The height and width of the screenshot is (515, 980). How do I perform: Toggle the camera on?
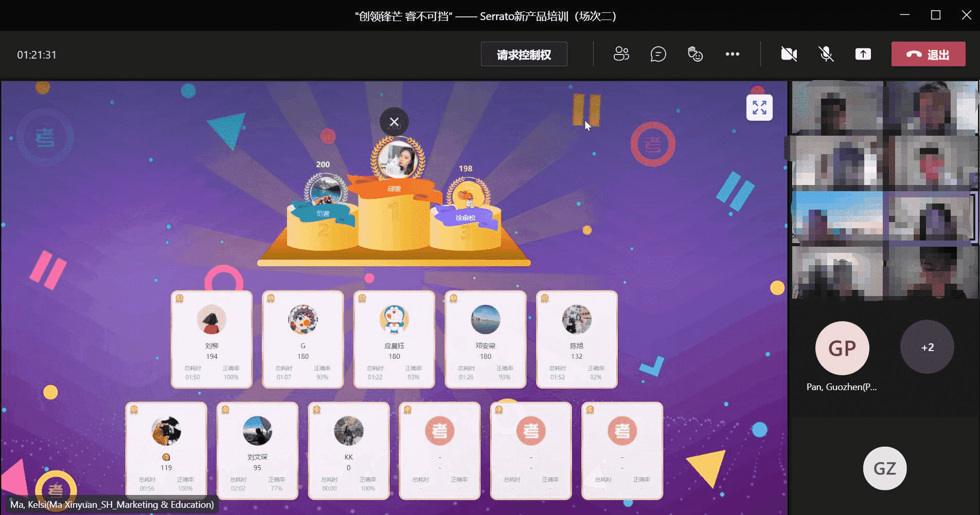click(789, 54)
